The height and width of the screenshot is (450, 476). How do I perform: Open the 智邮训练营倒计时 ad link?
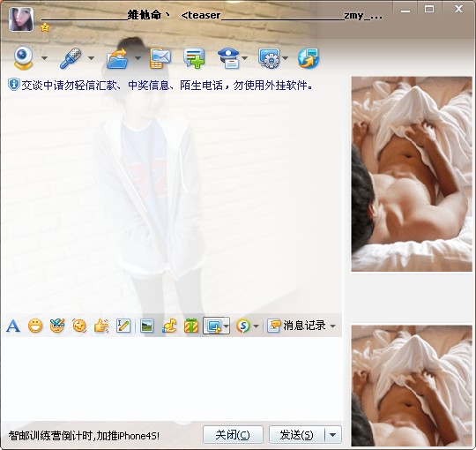point(84,436)
